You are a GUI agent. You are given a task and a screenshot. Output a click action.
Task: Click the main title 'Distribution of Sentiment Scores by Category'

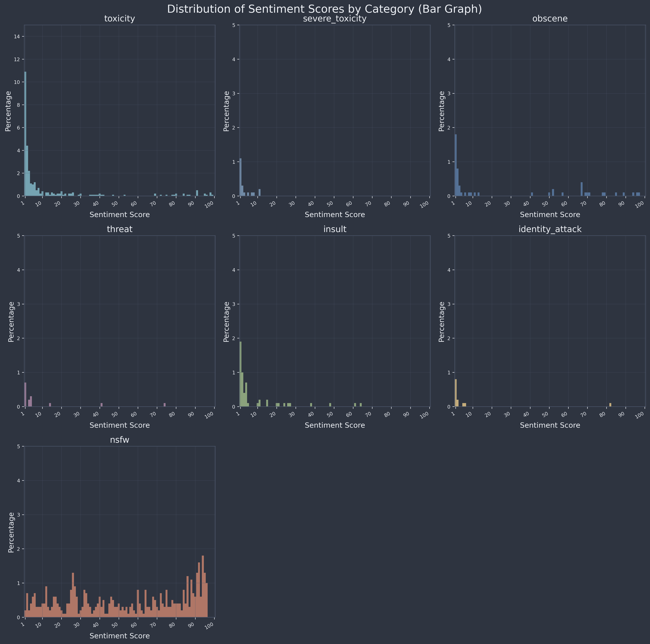[x=325, y=9]
